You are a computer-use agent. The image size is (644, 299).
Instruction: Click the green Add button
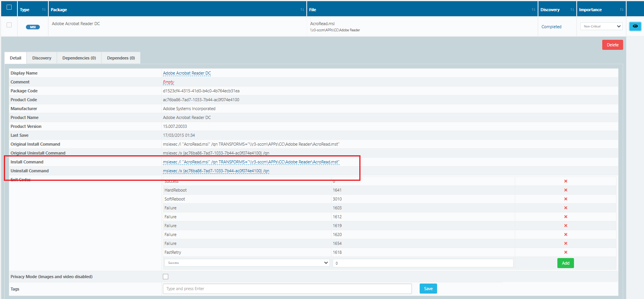565,263
